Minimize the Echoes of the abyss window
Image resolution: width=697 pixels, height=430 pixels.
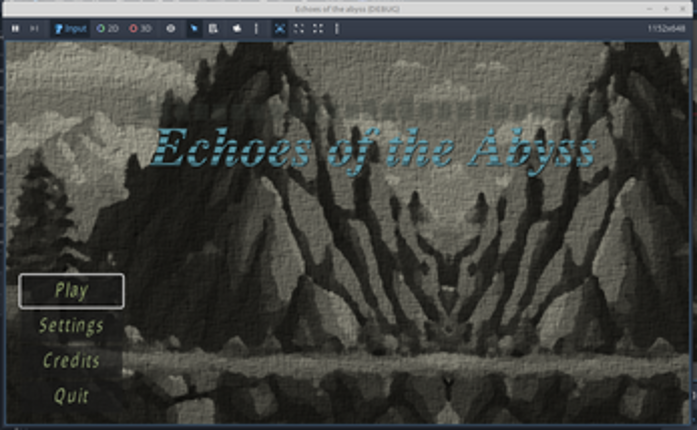649,8
